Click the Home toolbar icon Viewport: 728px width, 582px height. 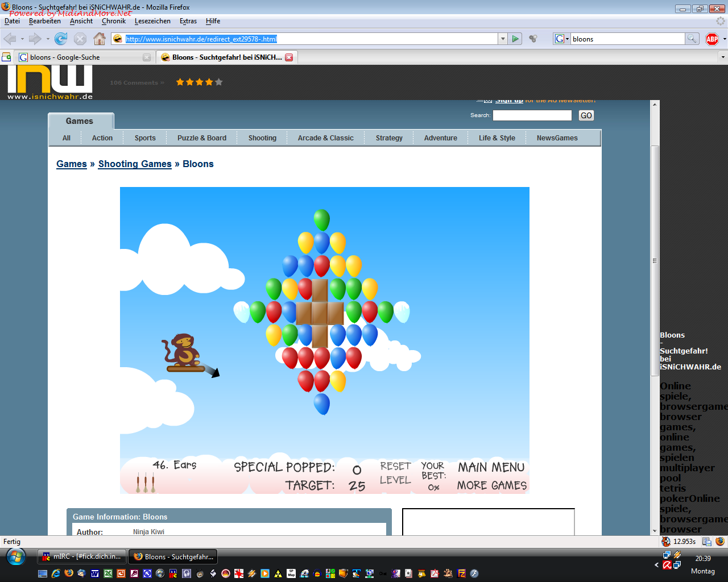point(100,39)
